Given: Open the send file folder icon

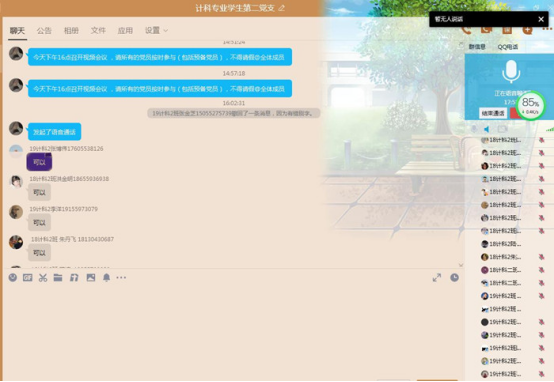Looking at the screenshot, I should (58, 277).
